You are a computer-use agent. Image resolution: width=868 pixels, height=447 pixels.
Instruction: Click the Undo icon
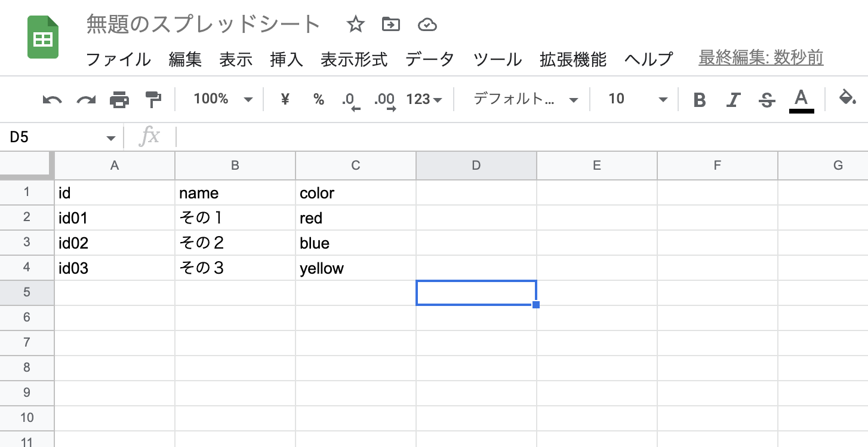tap(51, 99)
